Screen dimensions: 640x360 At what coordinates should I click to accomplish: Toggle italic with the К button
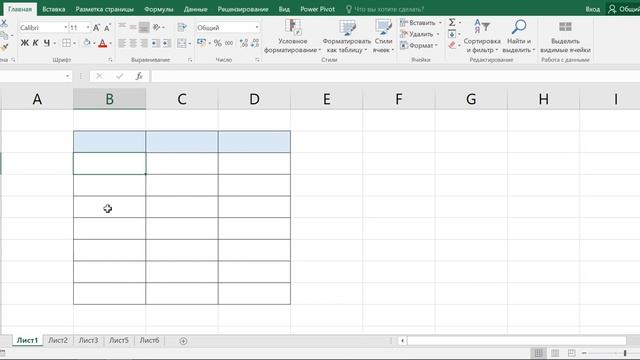point(36,43)
